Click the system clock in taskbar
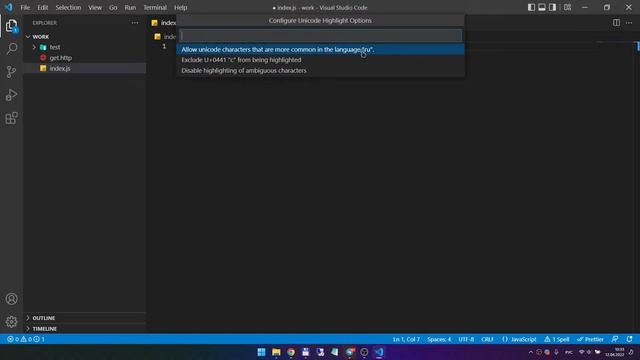The height and width of the screenshot is (360, 640). [615, 352]
